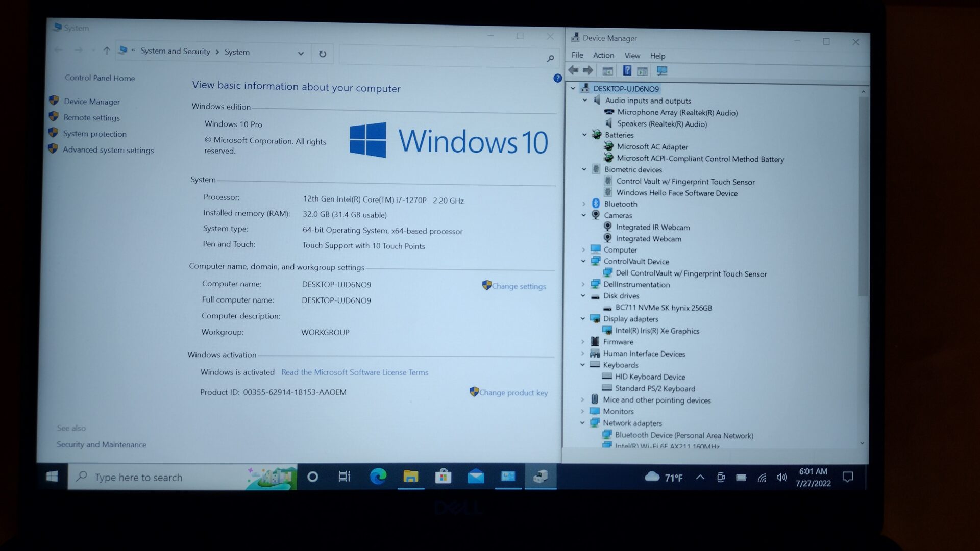Collapse the Batteries node

click(x=584, y=135)
